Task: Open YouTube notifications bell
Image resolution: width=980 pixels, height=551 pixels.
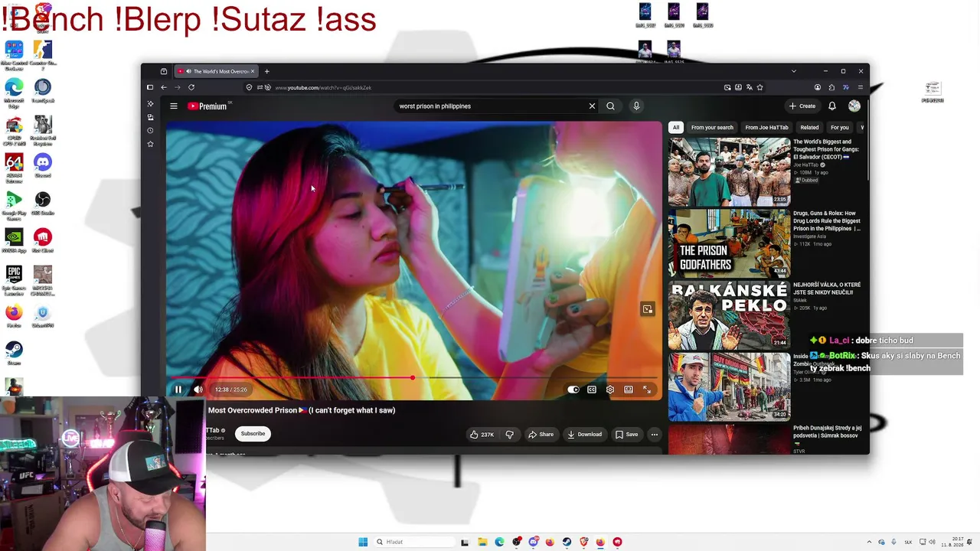Action: [832, 106]
